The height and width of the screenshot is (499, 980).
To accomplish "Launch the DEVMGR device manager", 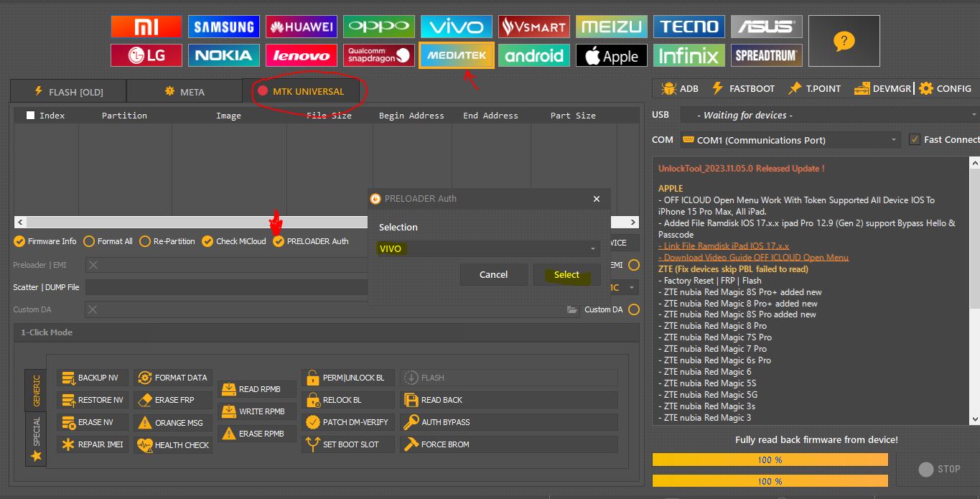I will (x=882, y=88).
